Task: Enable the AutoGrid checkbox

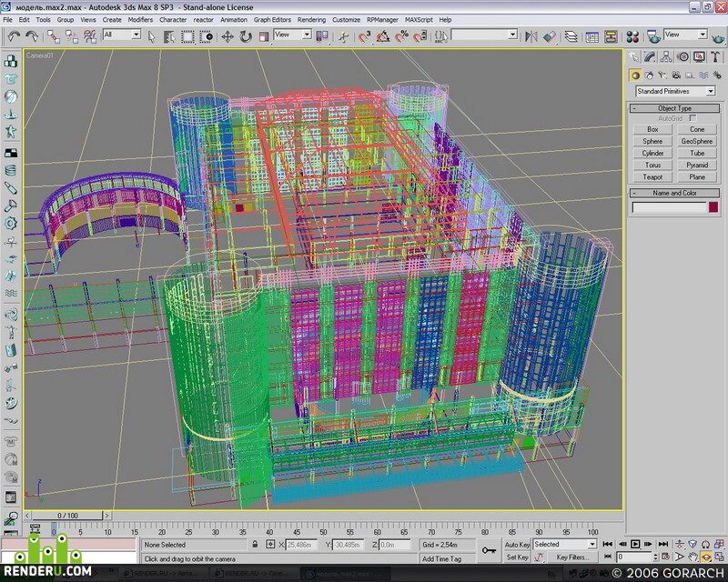Action: click(693, 118)
